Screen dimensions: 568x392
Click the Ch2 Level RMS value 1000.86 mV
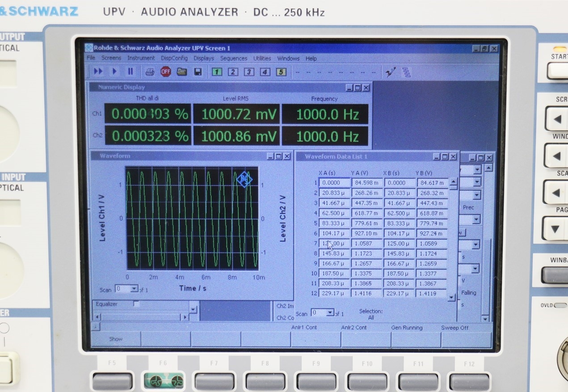pos(236,136)
